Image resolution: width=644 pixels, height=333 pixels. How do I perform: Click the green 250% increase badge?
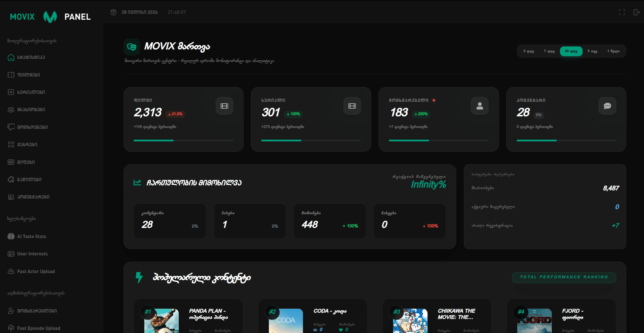point(421,114)
